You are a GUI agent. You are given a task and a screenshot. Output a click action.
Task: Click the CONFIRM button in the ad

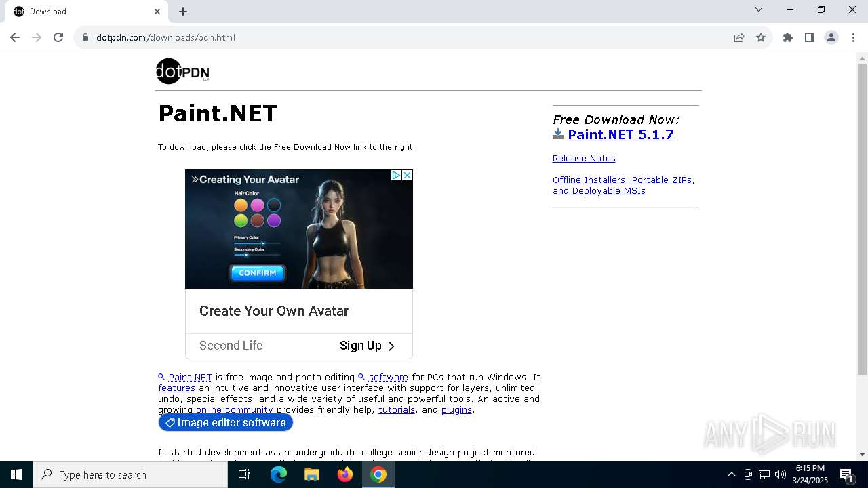pyautogui.click(x=258, y=273)
